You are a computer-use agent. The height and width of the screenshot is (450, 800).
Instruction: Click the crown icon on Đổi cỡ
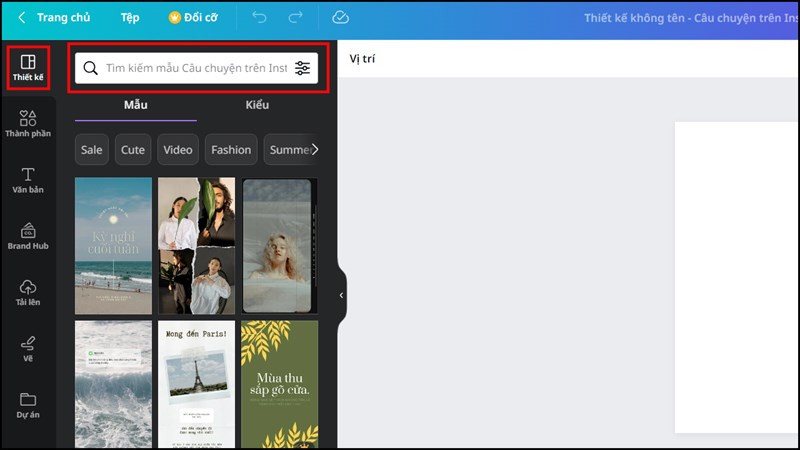(x=174, y=17)
